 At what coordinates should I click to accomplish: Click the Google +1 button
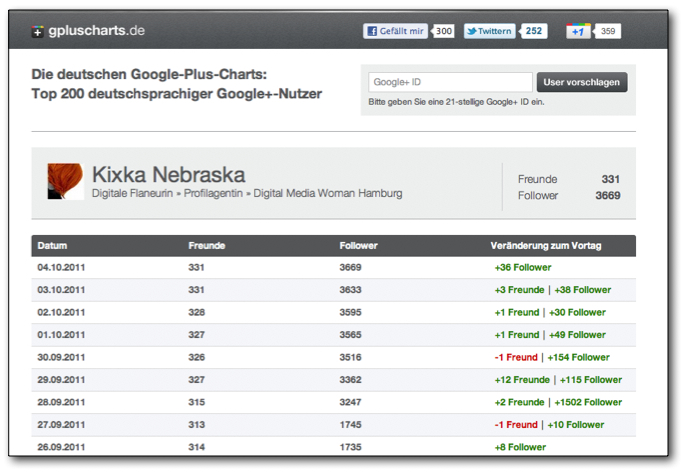(x=578, y=32)
